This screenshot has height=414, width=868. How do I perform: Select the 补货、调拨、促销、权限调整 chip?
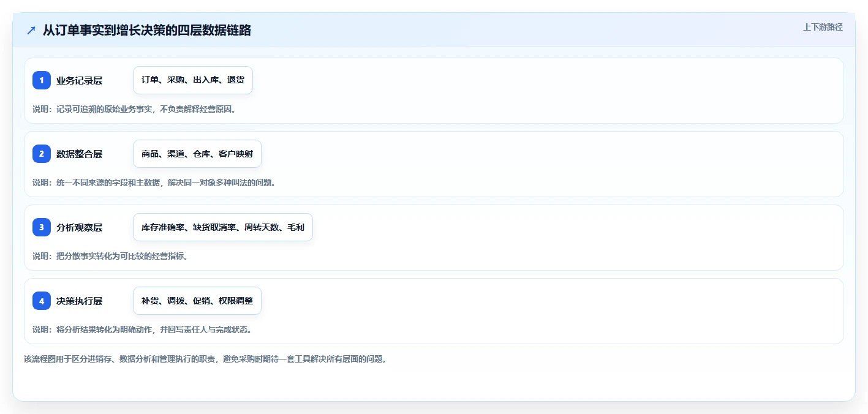click(x=197, y=301)
